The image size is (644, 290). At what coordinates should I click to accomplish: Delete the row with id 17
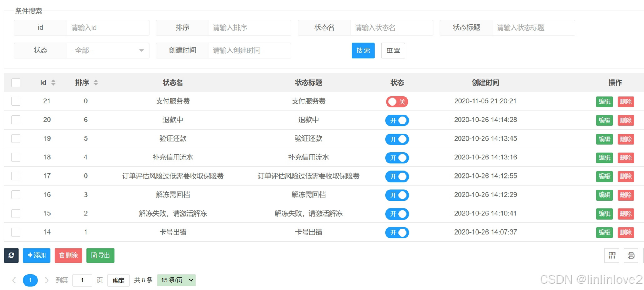tap(626, 176)
